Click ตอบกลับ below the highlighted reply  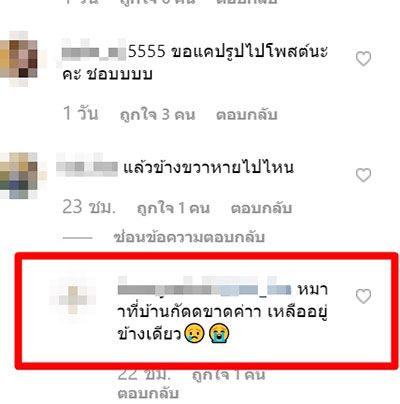(148, 393)
